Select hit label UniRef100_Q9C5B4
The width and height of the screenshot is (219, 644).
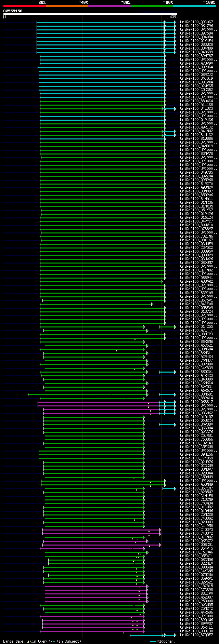[196, 33]
